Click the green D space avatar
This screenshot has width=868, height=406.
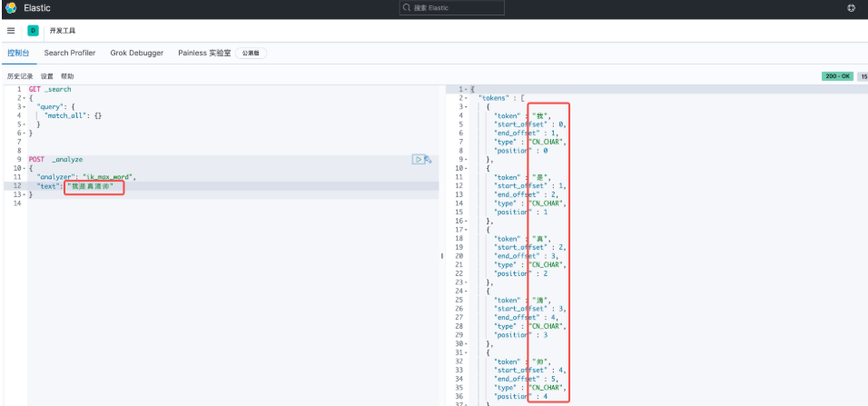[x=34, y=31]
